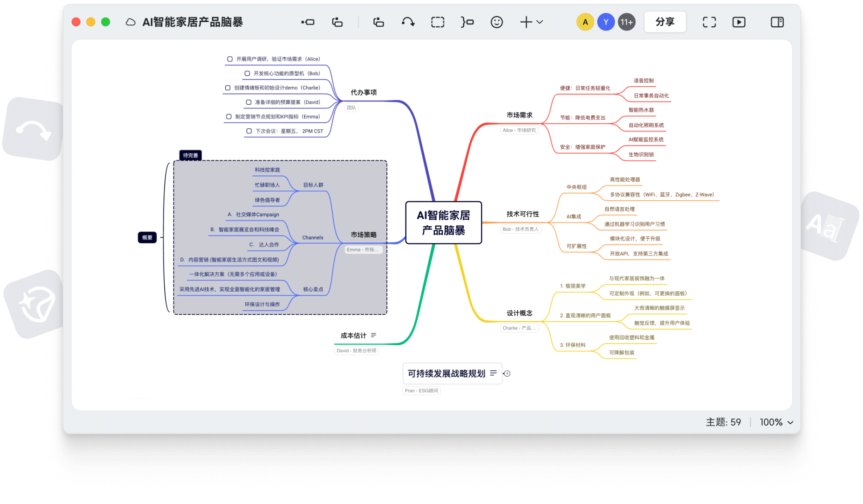Open the note icon beside 成本估计
Image resolution: width=863 pixels, height=504 pixels.
pos(373,336)
